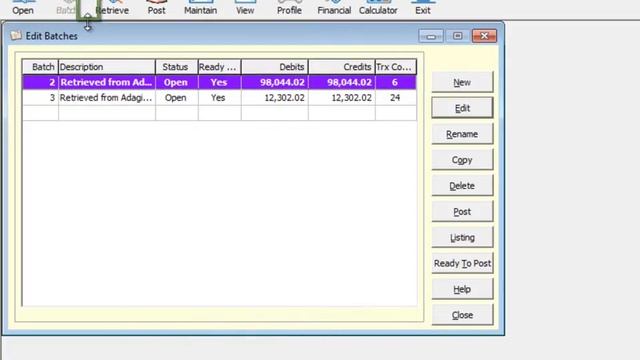Open the Profile toolbar item
This screenshot has height=360, width=640.
tap(289, 8)
